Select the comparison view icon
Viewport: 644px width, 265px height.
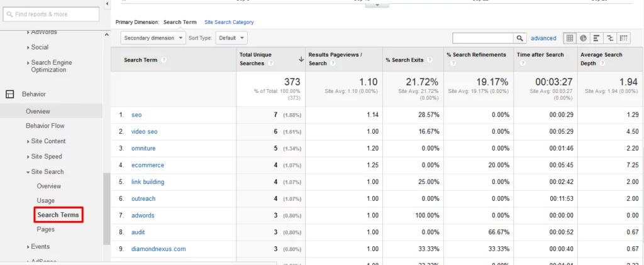(610, 38)
